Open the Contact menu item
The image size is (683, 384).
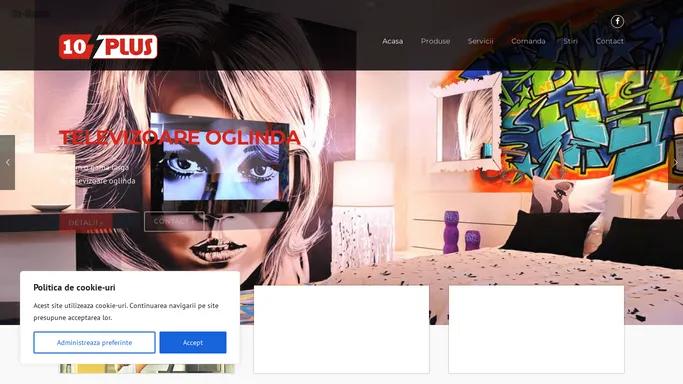(x=609, y=41)
